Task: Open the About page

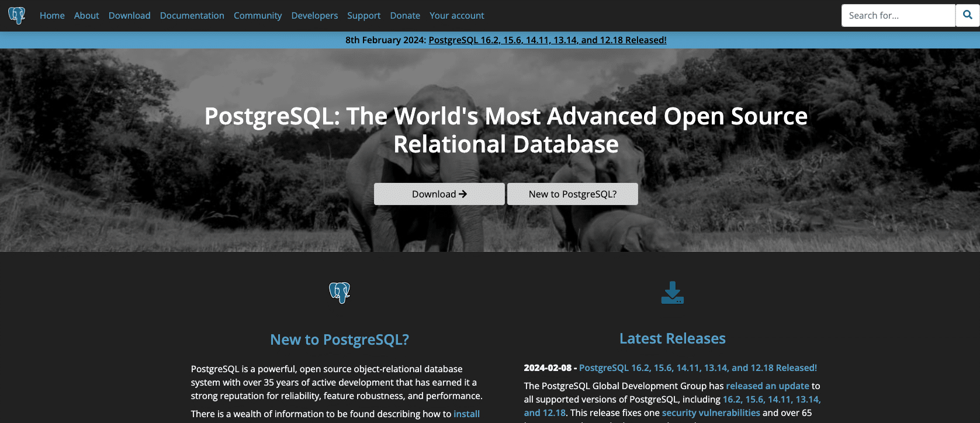Action: coord(86,16)
